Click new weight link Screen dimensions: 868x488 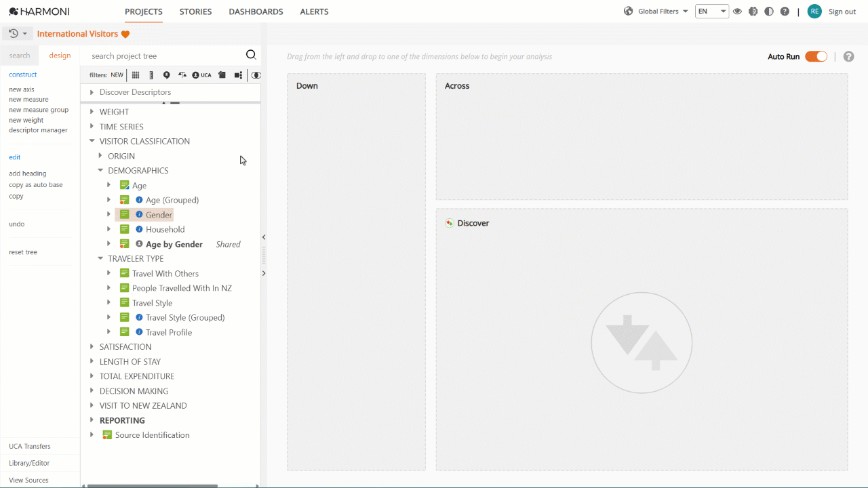(26, 120)
